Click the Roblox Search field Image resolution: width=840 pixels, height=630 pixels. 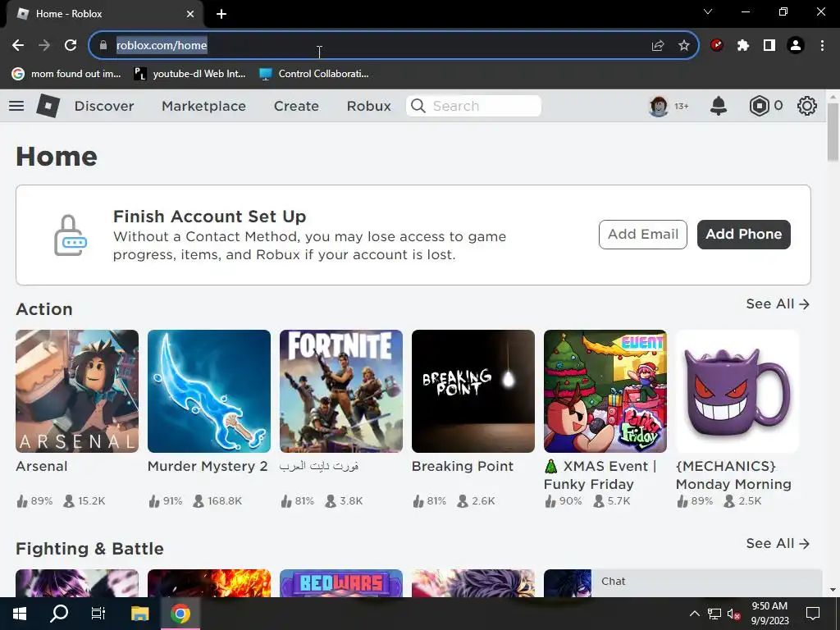point(474,106)
